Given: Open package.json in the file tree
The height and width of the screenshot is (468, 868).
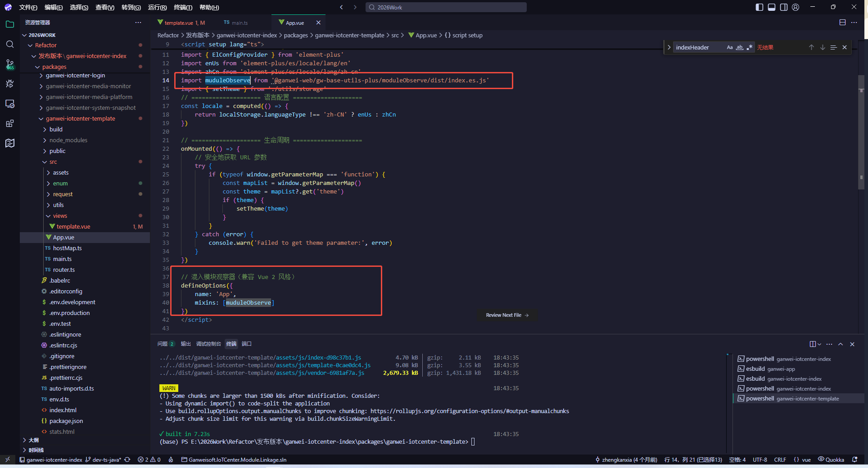Looking at the screenshot, I should pyautogui.click(x=66, y=421).
